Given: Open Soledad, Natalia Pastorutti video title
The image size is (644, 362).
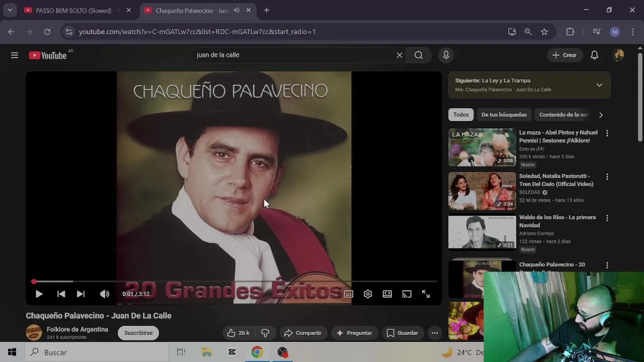Looking at the screenshot, I should tap(556, 180).
